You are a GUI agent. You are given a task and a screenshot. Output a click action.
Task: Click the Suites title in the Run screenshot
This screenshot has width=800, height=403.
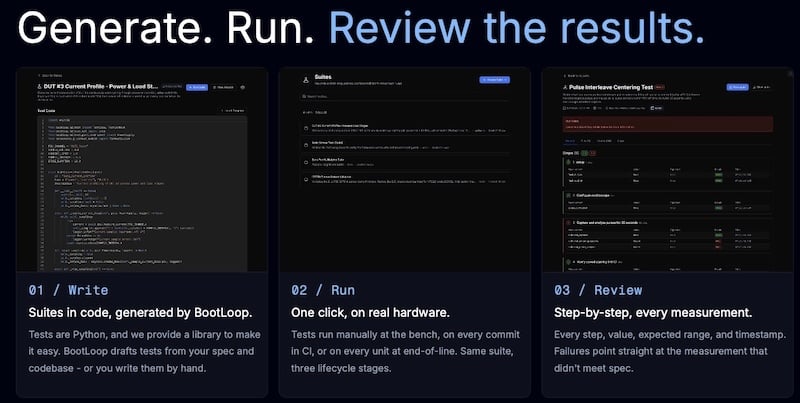tap(323, 77)
